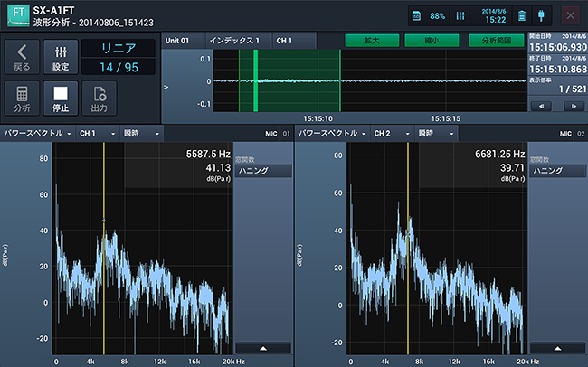Open the left パワースペクトル dropdown

coord(36,133)
